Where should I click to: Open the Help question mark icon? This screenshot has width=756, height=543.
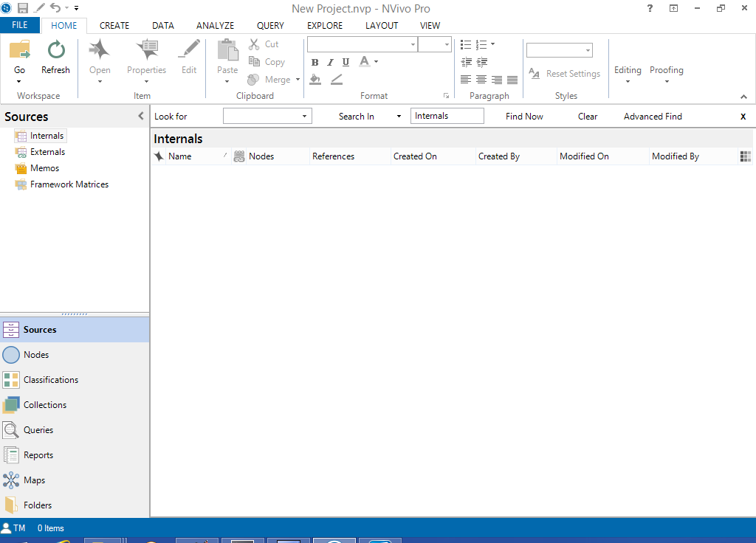coord(650,8)
